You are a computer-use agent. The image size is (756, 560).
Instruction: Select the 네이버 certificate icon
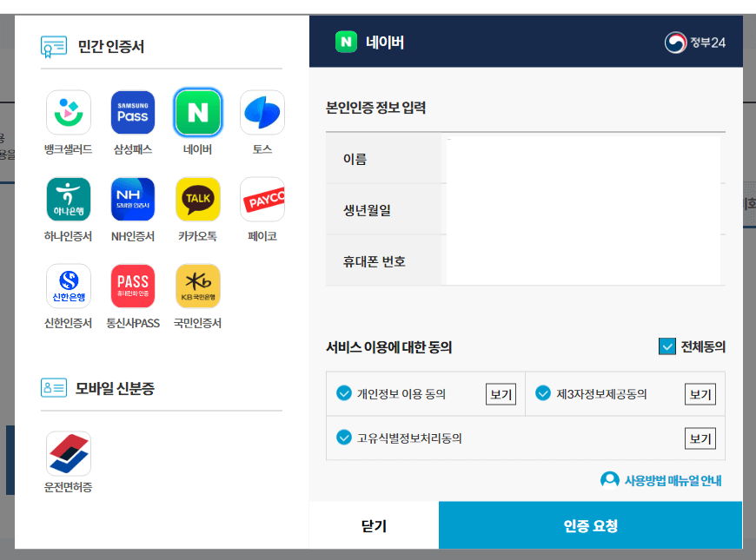pos(197,112)
